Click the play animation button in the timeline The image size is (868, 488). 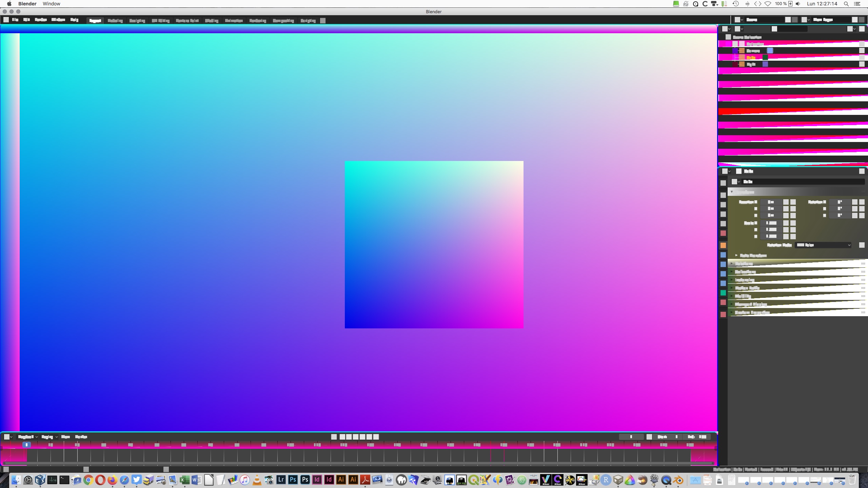pos(362,437)
